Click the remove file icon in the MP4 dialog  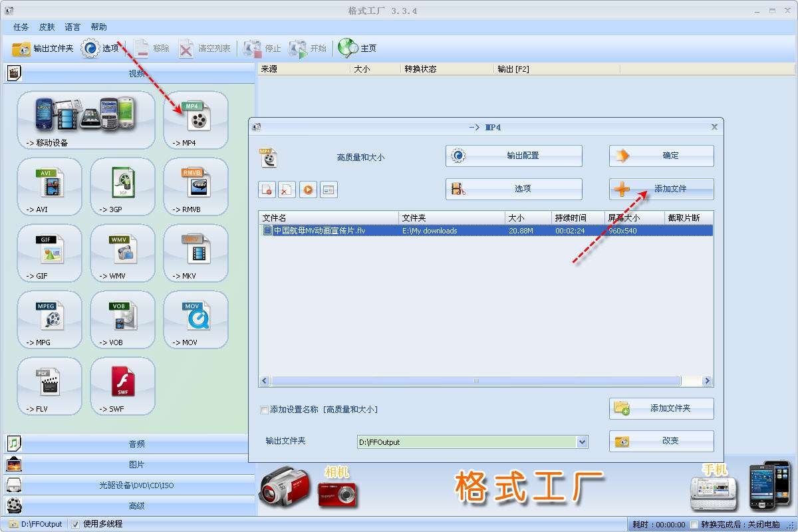tap(287, 189)
